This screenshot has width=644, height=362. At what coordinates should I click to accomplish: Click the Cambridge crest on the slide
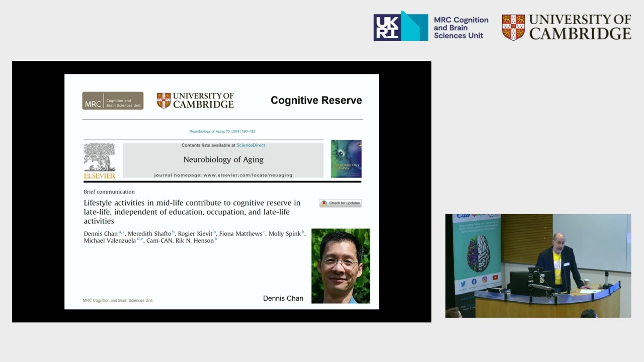coord(164,101)
